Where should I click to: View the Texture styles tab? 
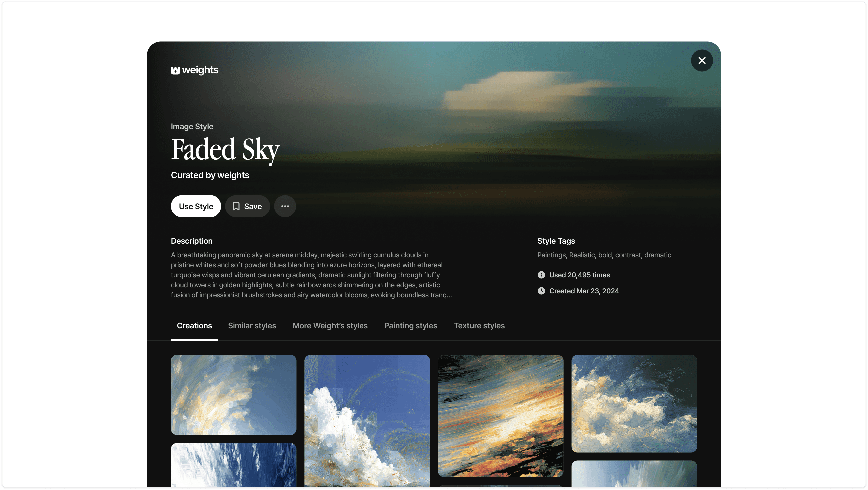tap(479, 326)
